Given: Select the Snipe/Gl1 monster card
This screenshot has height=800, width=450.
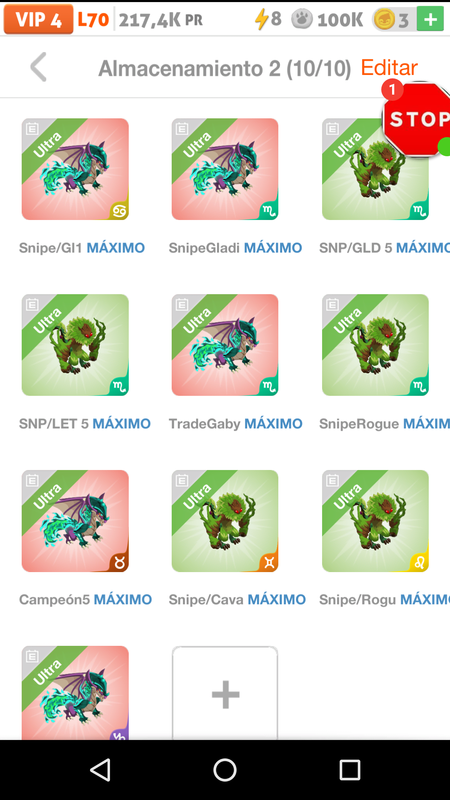Looking at the screenshot, I should (x=75, y=169).
